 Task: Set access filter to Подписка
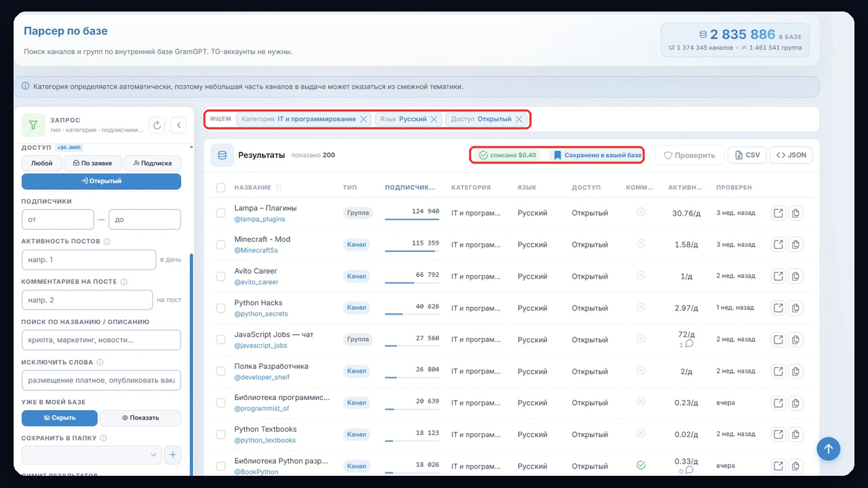(x=153, y=163)
